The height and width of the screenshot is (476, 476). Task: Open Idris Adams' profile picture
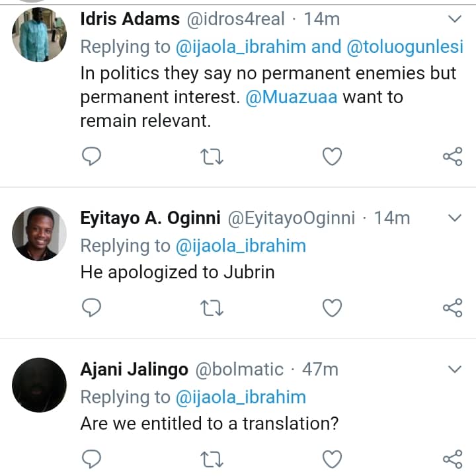40,35
